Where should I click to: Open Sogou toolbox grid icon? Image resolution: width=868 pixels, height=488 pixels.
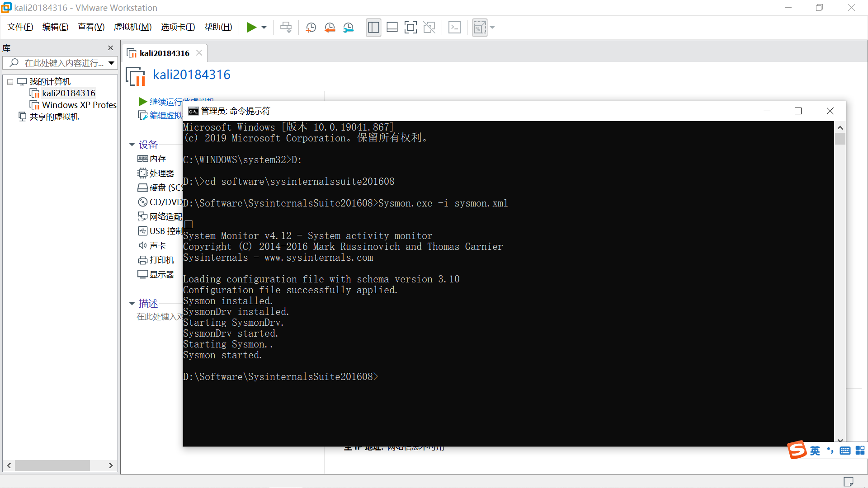pos(860,450)
